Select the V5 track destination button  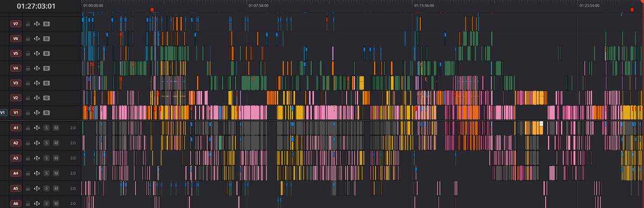16,54
